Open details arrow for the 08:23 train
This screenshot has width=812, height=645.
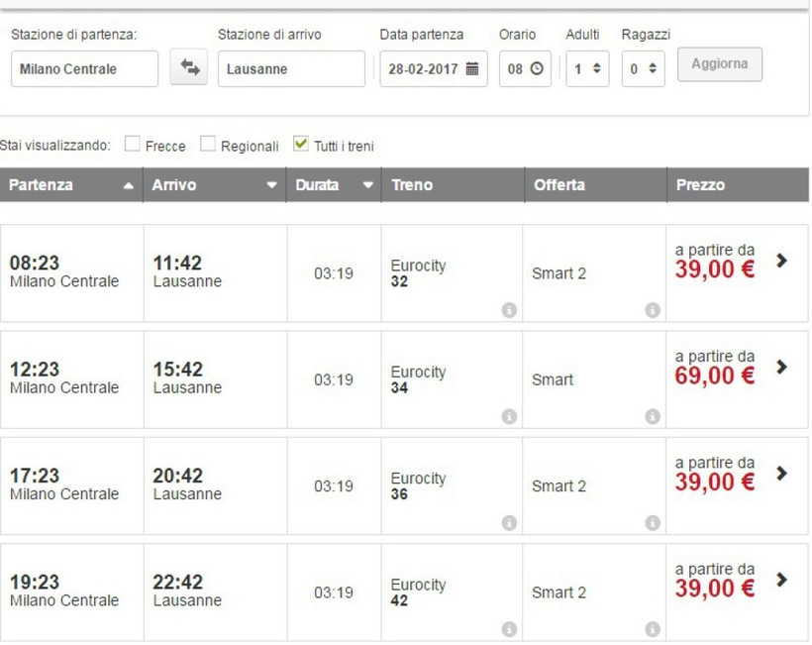click(781, 261)
